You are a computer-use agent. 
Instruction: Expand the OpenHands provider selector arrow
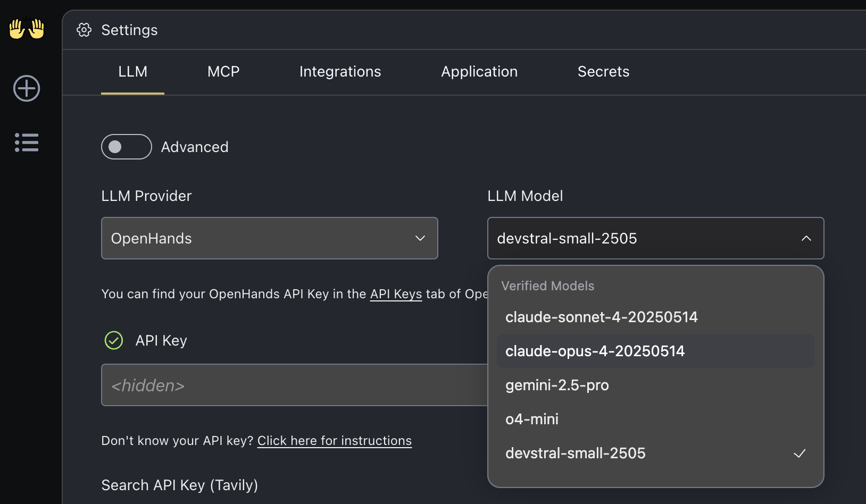coord(420,238)
